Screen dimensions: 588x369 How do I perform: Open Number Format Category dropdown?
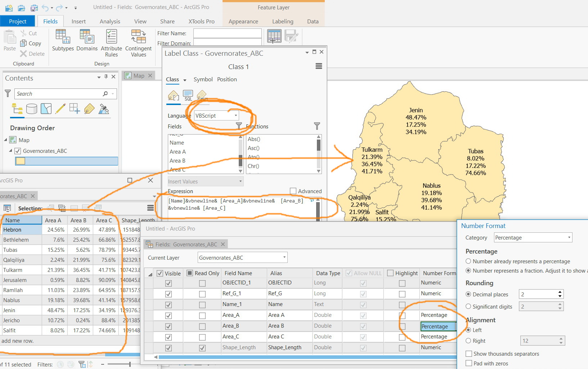click(533, 237)
